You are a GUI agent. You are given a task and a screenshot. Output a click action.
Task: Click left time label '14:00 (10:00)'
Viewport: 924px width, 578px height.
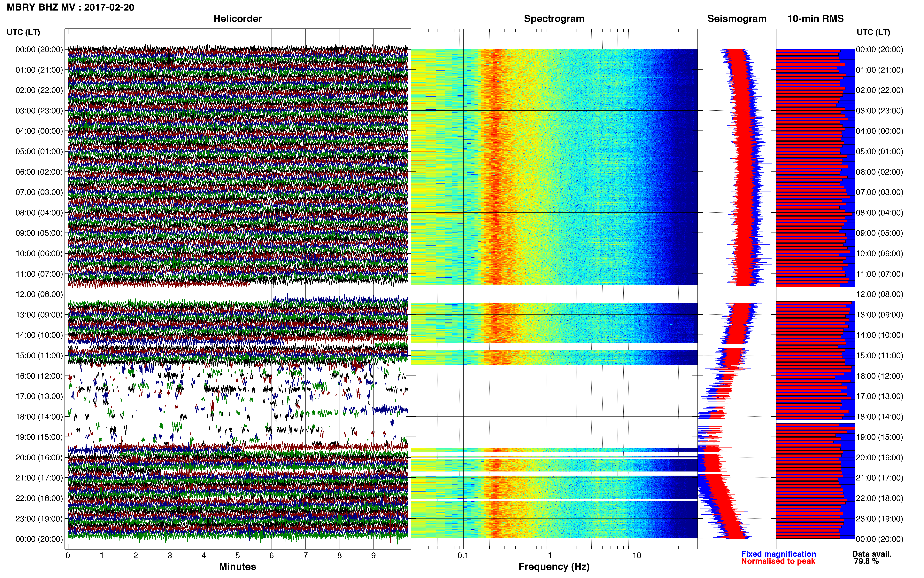pos(39,335)
